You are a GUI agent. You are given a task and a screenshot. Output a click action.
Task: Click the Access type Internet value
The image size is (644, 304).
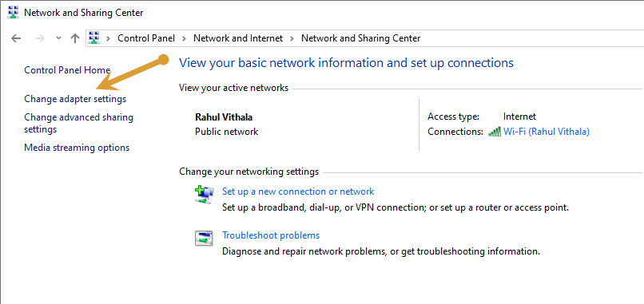point(519,116)
